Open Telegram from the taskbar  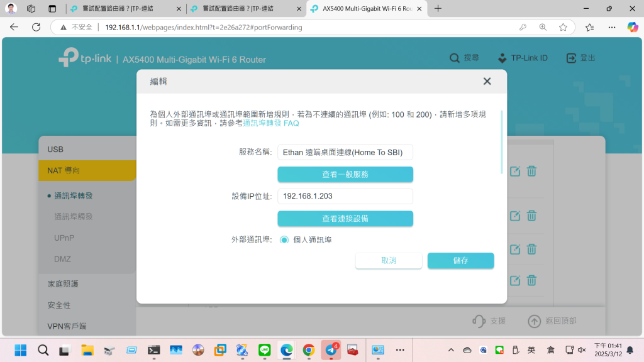click(x=331, y=349)
